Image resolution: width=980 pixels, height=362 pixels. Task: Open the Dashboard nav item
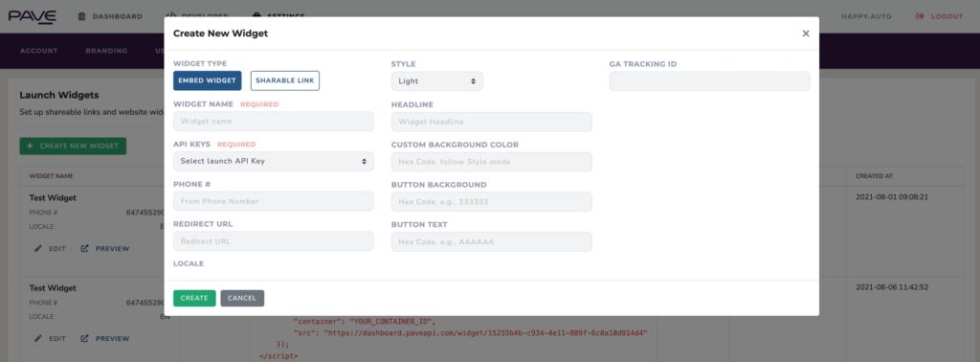coord(110,16)
